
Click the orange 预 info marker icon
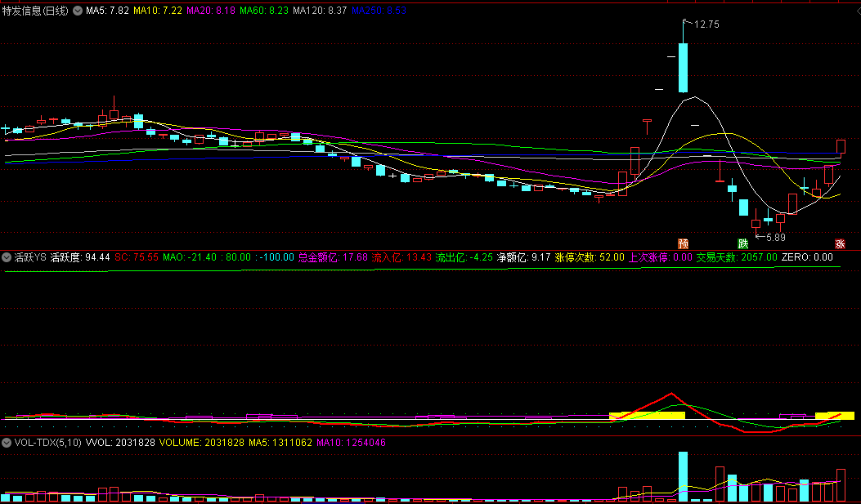pyautogui.click(x=683, y=243)
